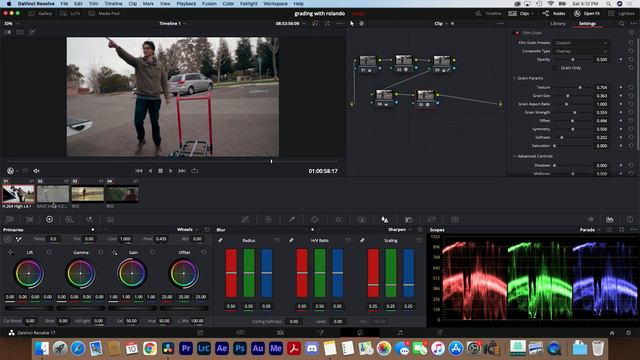Select clip 02 thumbnail in timeline
This screenshot has width=640, height=360.
53,194
